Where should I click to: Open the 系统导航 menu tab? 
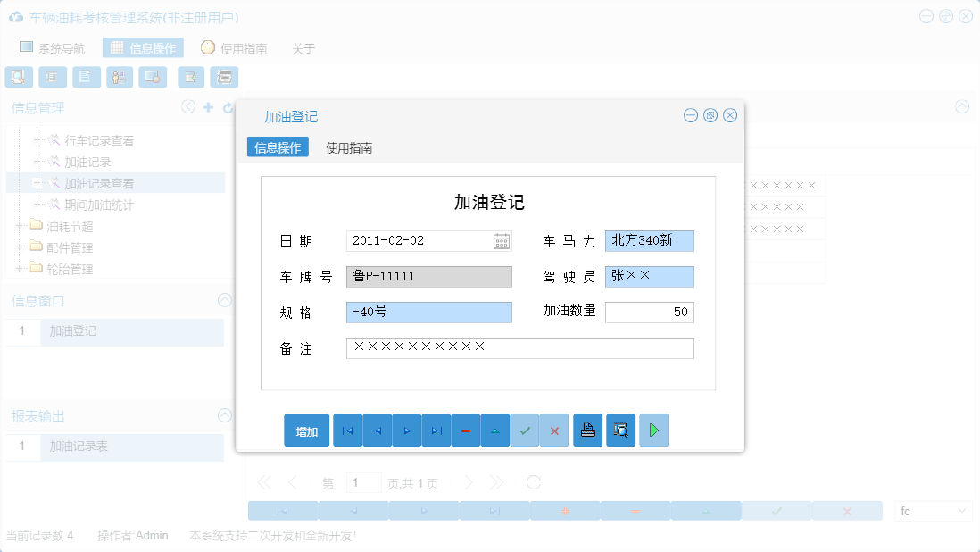click(51, 47)
